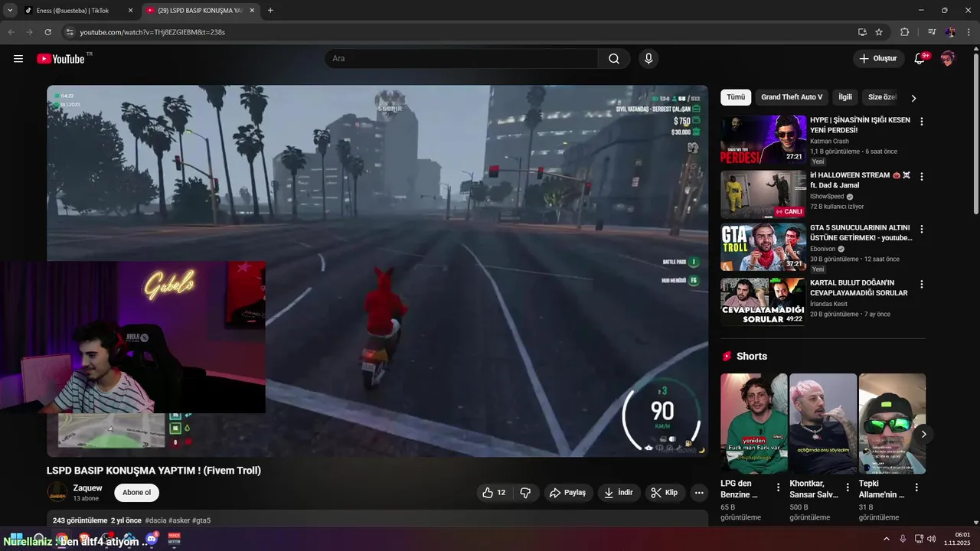This screenshot has height=551, width=980.
Task: Open options for LPG den Benzine short
Action: coord(779,487)
